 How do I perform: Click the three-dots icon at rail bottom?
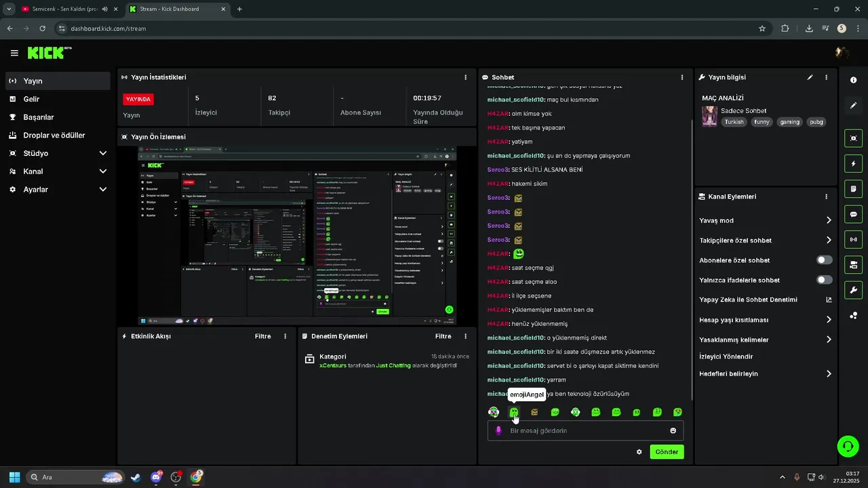[x=853, y=315]
